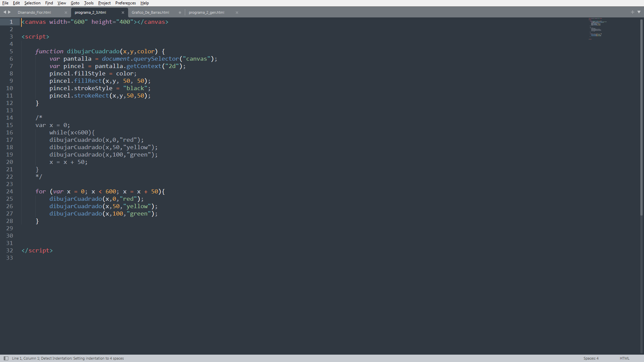
Task: Click "yellow" string on line 26
Action: point(137,206)
